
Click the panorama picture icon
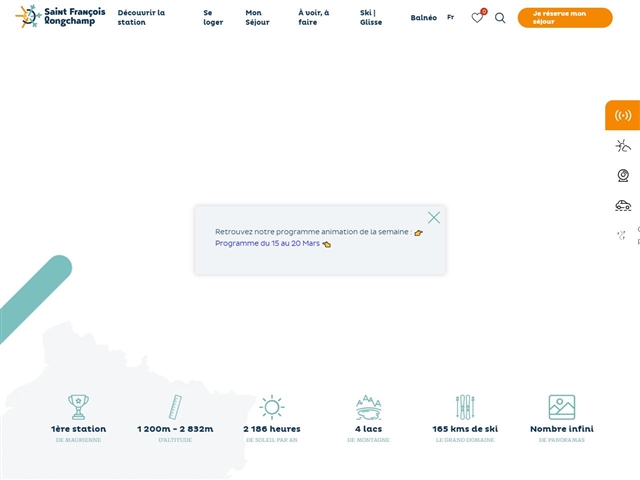point(562,406)
